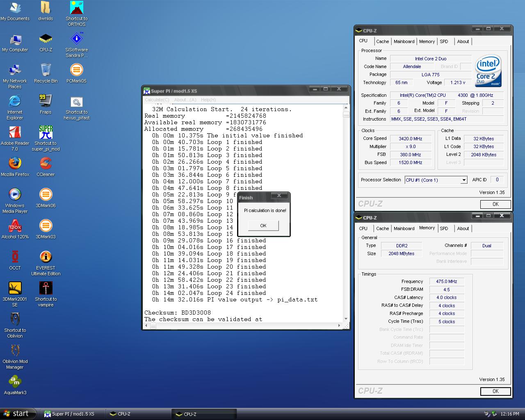The image size is (525, 420).
Task: Switch to About tab in upper CPU-Z
Action: [x=463, y=41]
